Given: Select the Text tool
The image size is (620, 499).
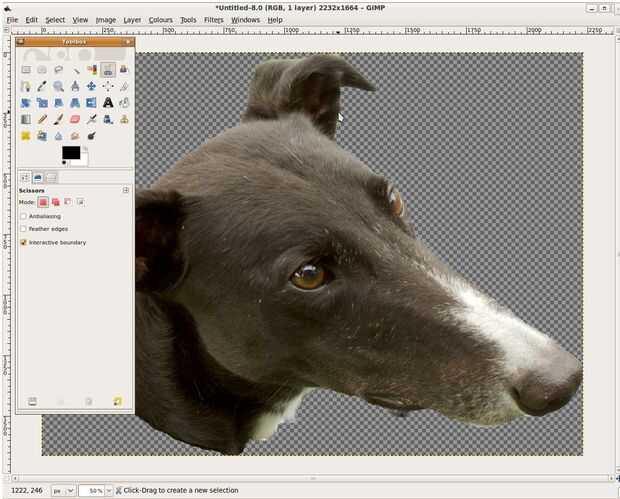Looking at the screenshot, I should pos(108,103).
